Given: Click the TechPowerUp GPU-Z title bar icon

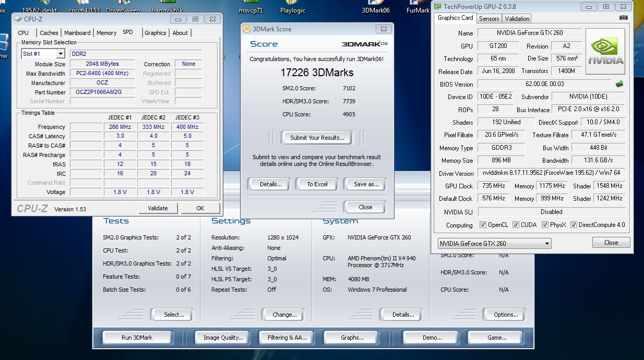Looking at the screenshot, I should tap(437, 7).
